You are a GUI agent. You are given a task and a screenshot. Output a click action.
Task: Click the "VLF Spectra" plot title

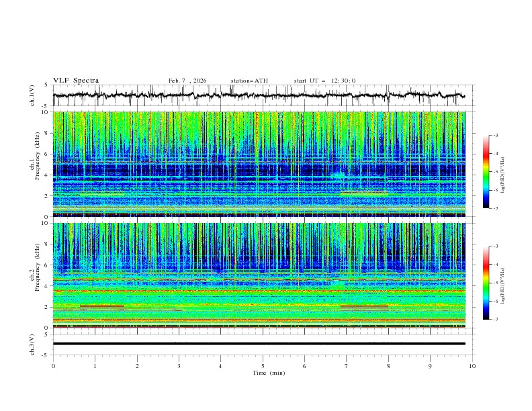point(76,81)
